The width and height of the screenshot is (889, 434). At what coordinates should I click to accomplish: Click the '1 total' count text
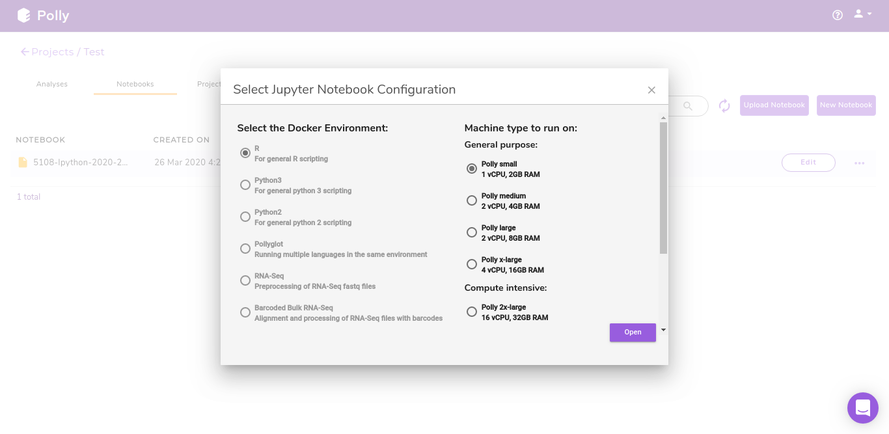click(28, 197)
